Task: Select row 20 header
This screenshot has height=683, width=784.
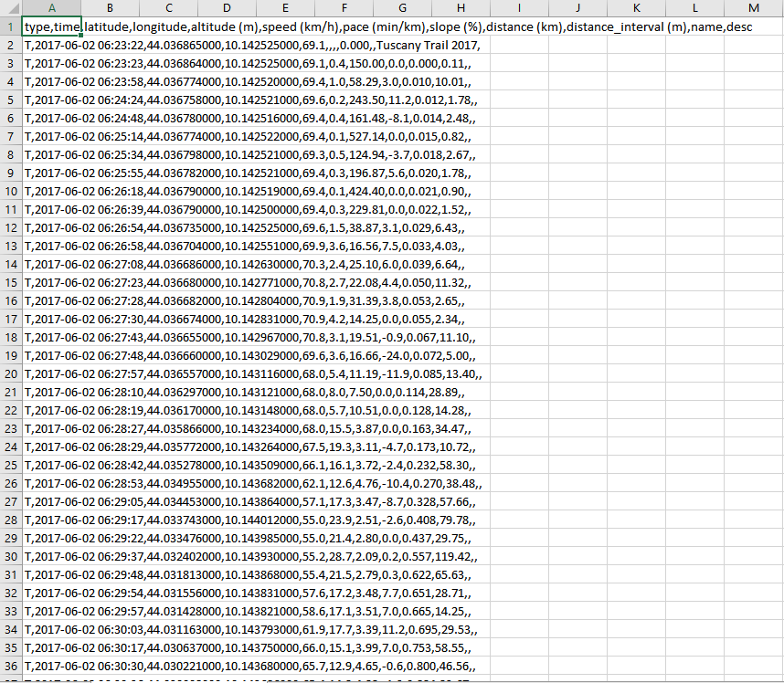Action: pyautogui.click(x=10, y=373)
